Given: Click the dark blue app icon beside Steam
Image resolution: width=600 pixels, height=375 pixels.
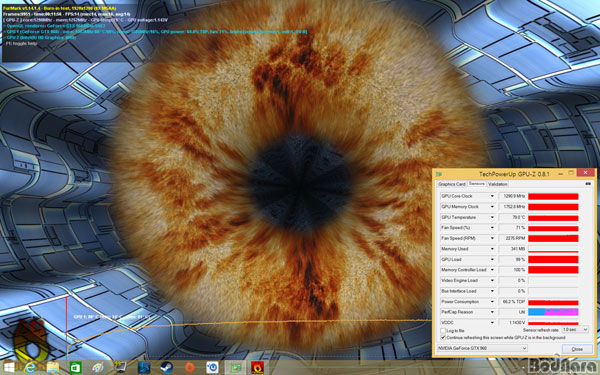Looking at the screenshot, I should [x=144, y=368].
